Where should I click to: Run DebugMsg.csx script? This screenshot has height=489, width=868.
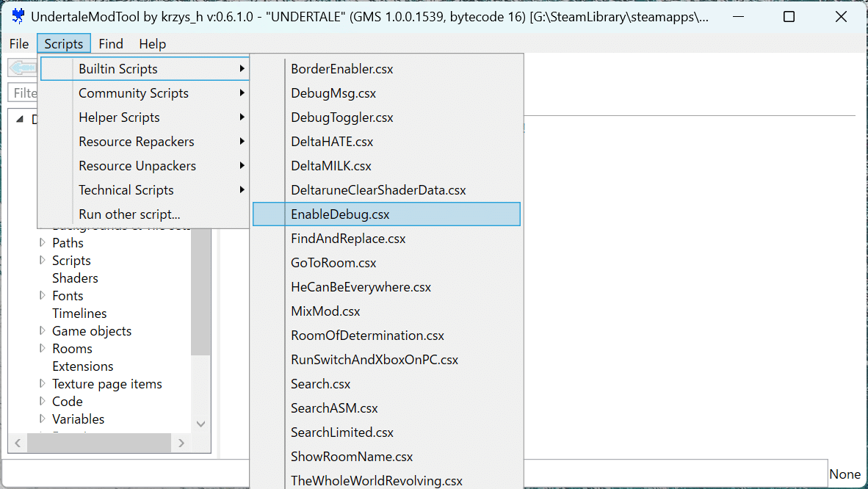click(386, 93)
